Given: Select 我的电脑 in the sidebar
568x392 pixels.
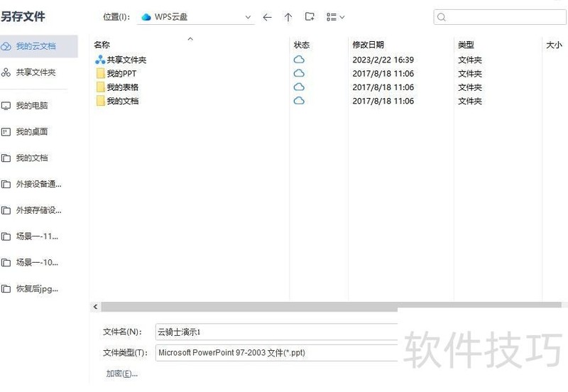Looking at the screenshot, I should [32, 106].
